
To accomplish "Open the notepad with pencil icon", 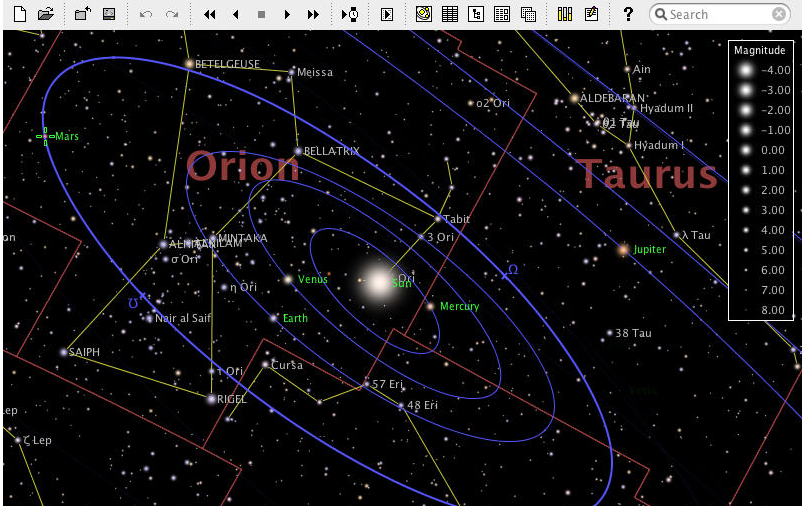I will tap(591, 14).
